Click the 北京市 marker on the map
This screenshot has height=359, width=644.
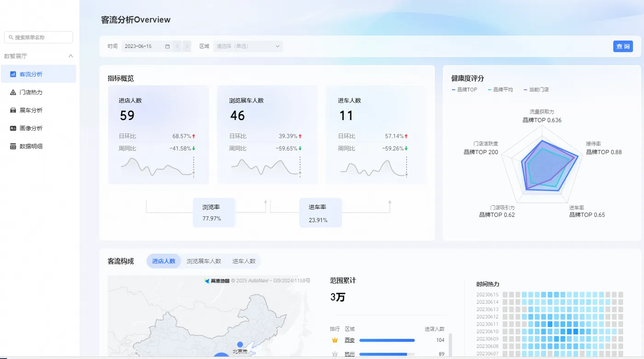(x=240, y=345)
